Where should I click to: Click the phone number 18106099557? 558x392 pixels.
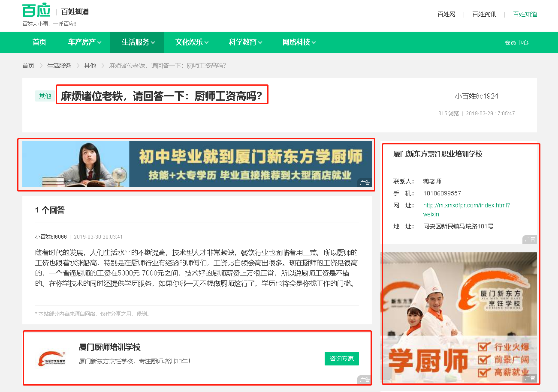(x=442, y=193)
